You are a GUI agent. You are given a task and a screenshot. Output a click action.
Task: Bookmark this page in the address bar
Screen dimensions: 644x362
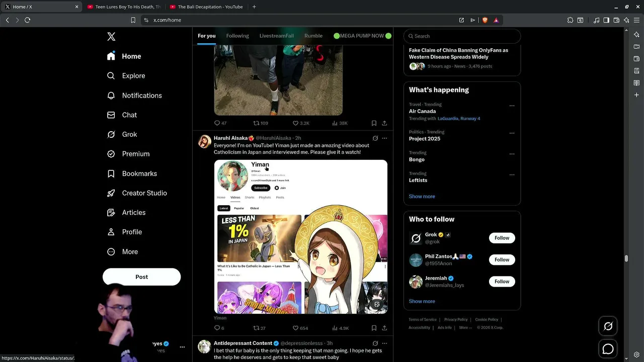click(133, 20)
